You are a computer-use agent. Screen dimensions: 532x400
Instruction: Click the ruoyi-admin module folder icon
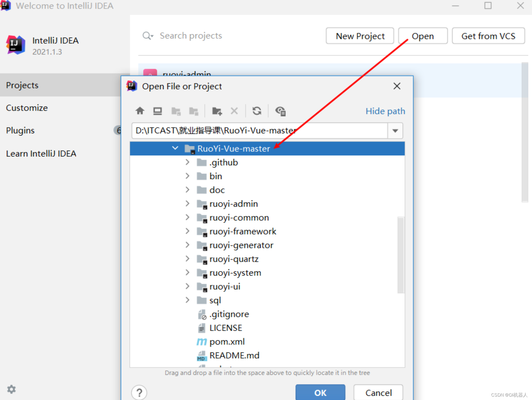(x=202, y=204)
